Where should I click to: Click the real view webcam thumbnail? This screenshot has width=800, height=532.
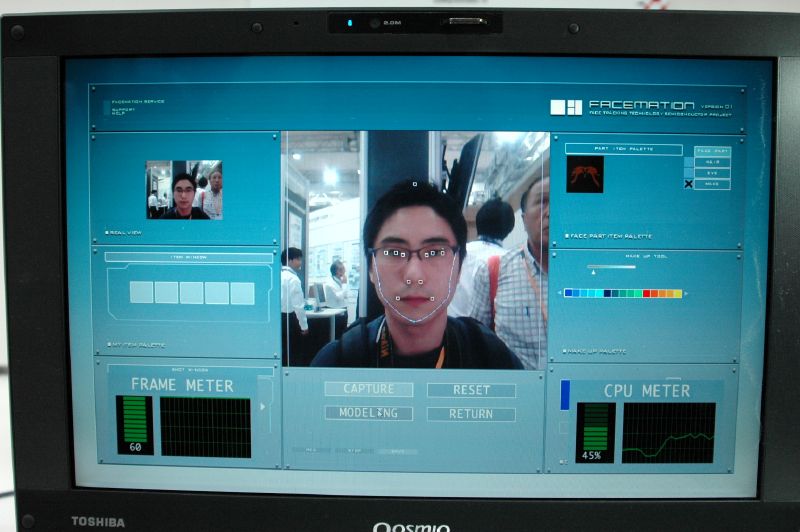pos(184,190)
